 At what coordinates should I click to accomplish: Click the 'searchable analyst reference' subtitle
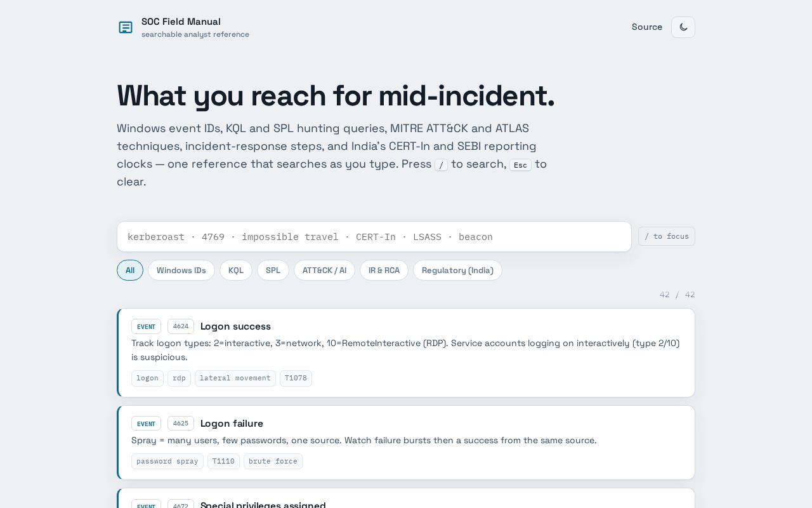[x=195, y=34]
